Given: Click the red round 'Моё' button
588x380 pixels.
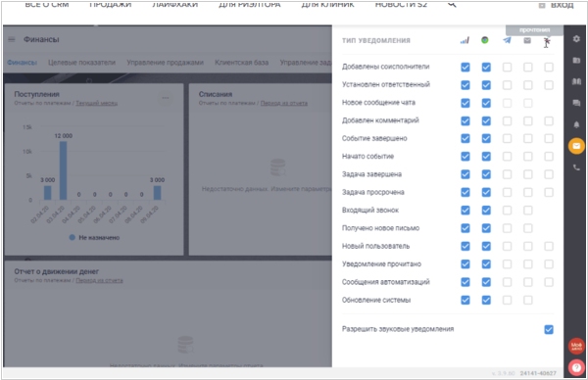Looking at the screenshot, I should click(576, 346).
